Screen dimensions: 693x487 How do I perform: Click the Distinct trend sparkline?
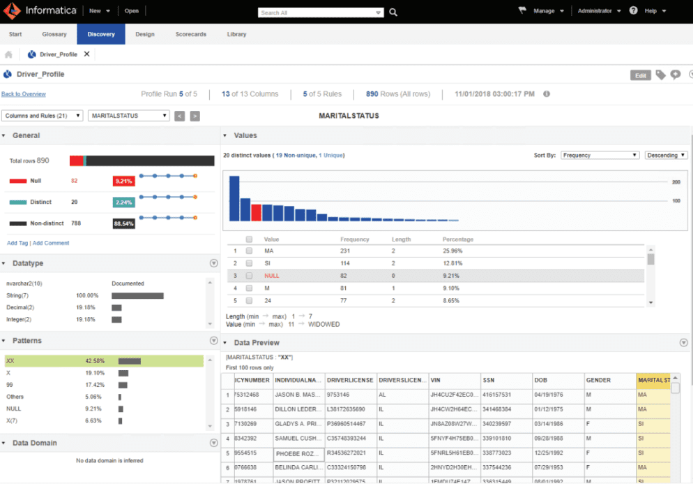pos(168,197)
